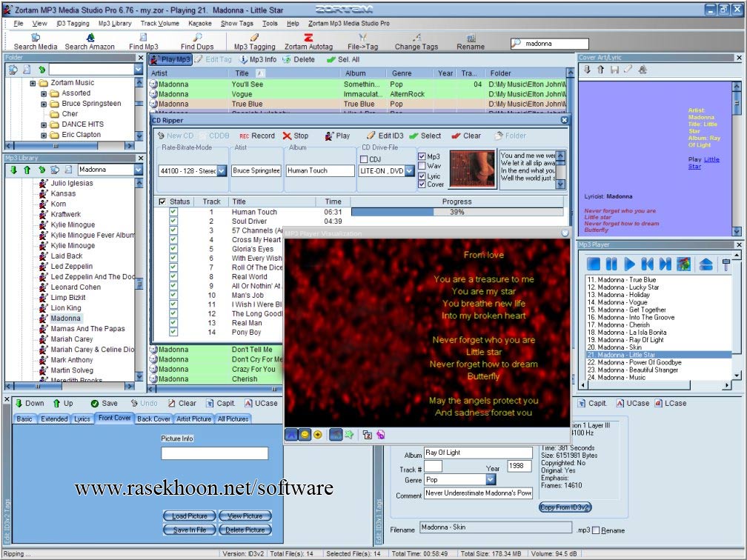The width and height of the screenshot is (747, 560).
Task: Enable the Wav output checkbox
Action: [422, 167]
